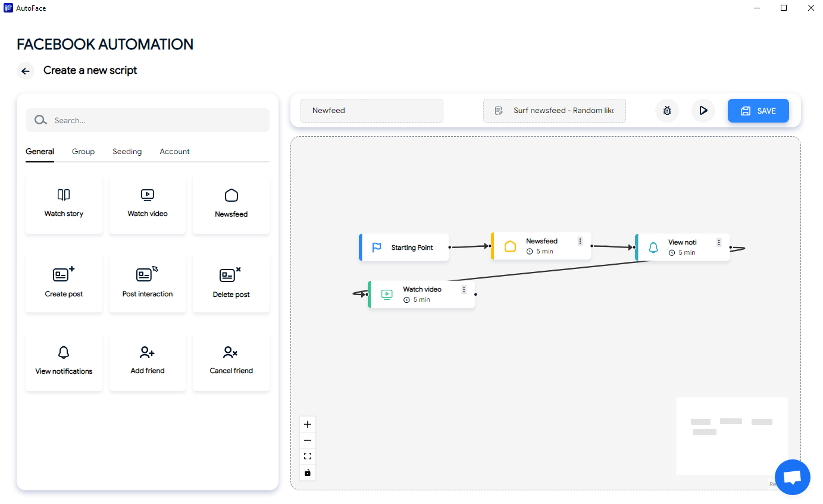Select the Newsfeed action card in the panel
The image size is (823, 504).
coord(231,204)
